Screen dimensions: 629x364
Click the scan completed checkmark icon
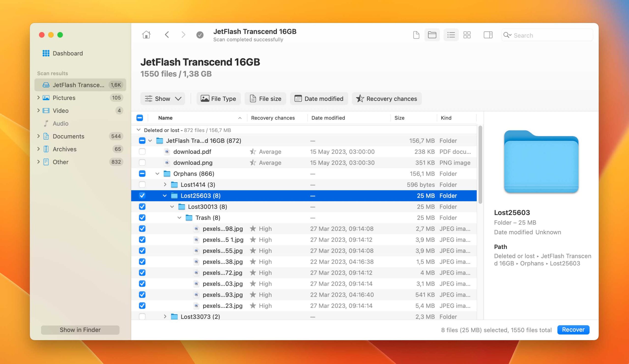[x=200, y=35]
